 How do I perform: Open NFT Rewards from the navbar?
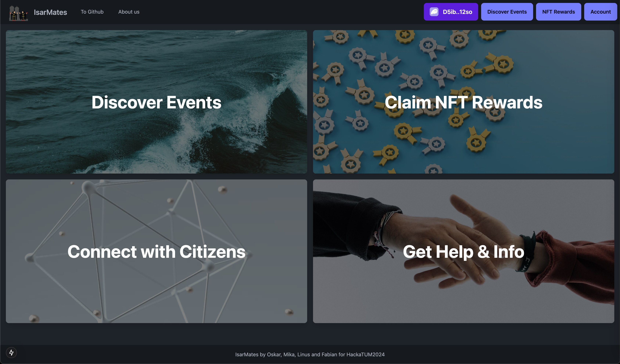[558, 12]
